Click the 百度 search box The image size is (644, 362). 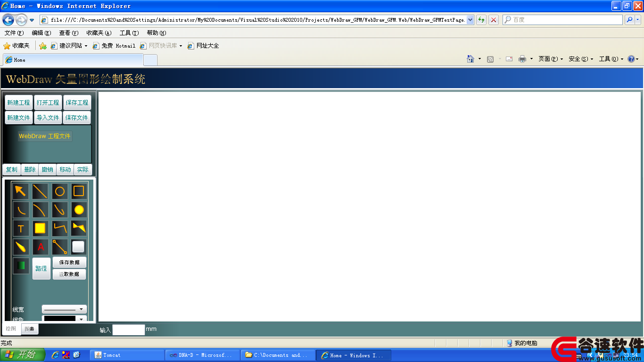click(562, 20)
